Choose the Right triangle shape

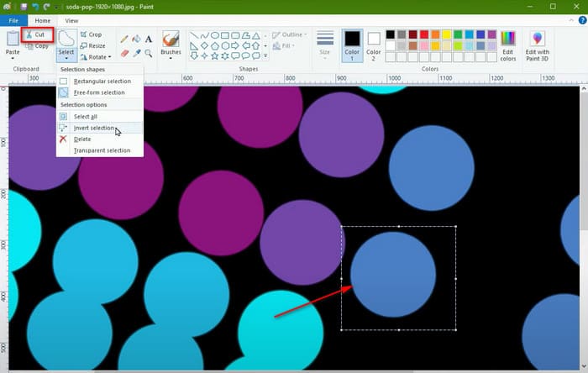[194, 45]
